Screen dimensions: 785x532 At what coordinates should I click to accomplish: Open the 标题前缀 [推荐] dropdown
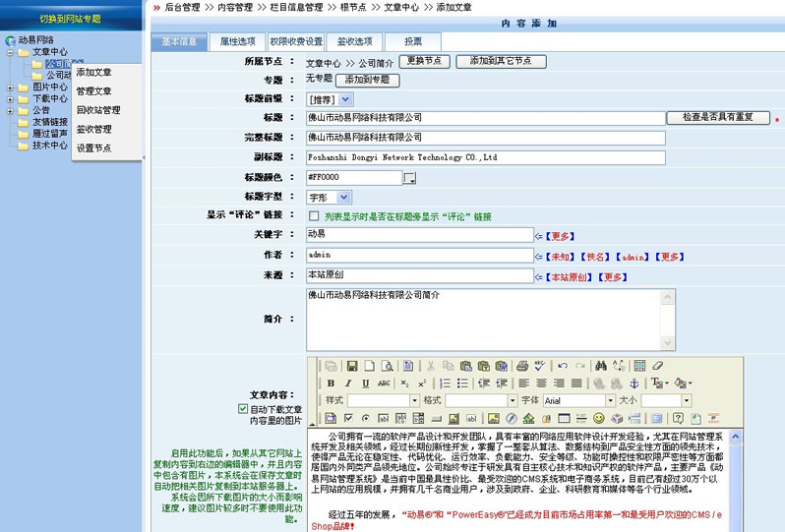coord(345,99)
